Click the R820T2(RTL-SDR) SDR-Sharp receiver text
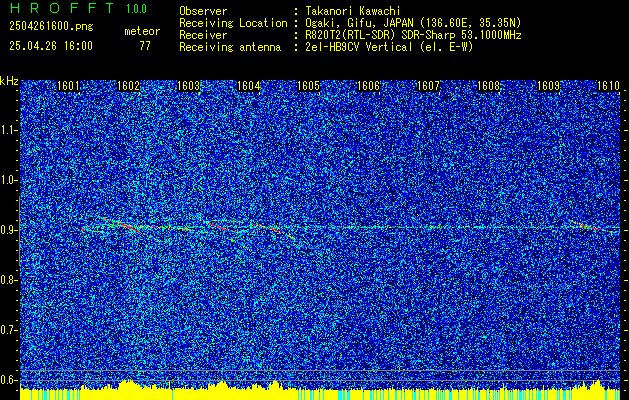 [413, 35]
